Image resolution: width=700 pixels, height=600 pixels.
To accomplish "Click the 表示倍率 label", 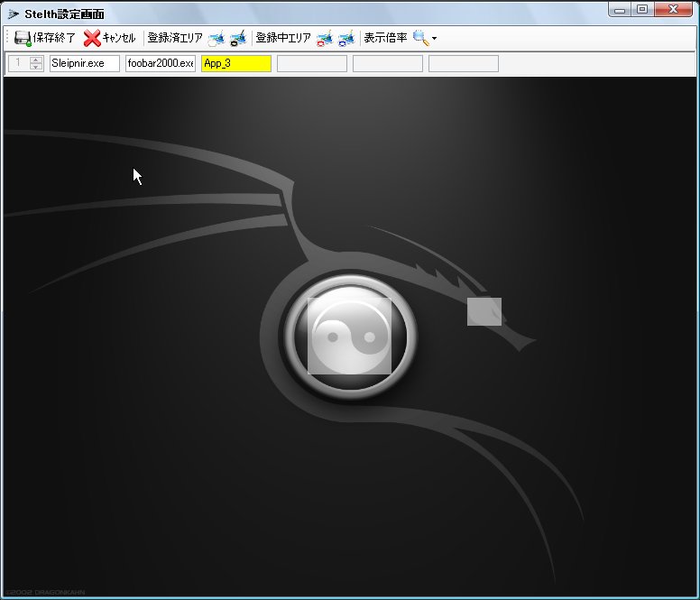I will click(x=385, y=38).
